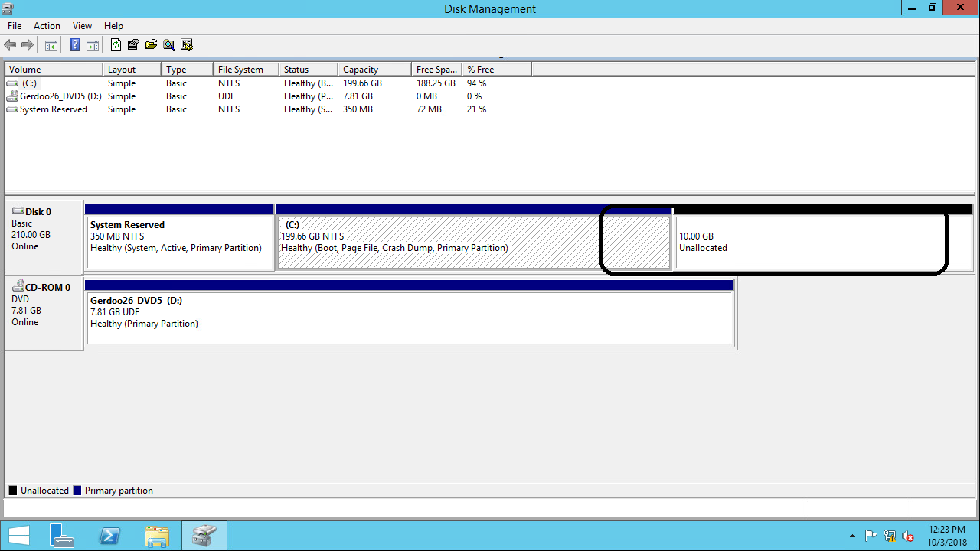Click the Windows Start button
The image size is (980, 551).
point(18,536)
